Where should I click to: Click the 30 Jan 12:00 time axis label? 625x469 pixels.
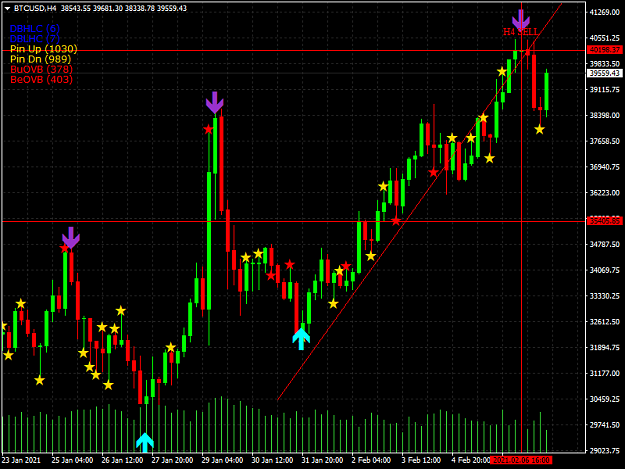click(x=272, y=460)
